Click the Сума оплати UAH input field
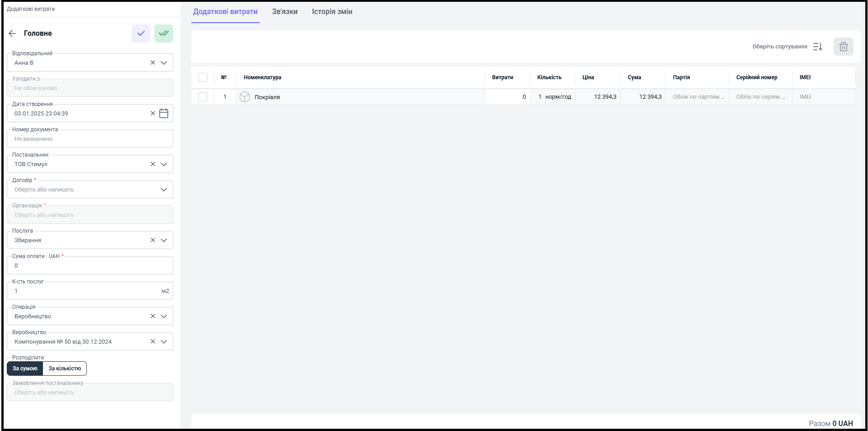 [90, 265]
